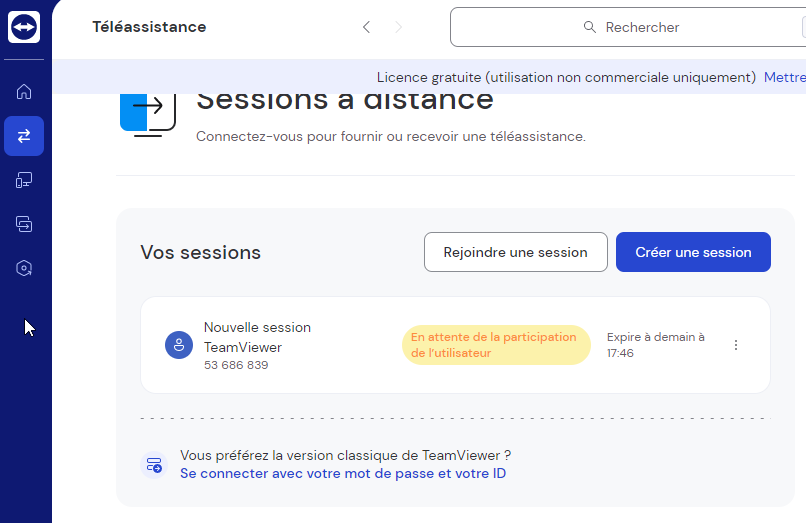The width and height of the screenshot is (806, 523).
Task: Click the user avatar icon of the session
Action: tap(179, 345)
